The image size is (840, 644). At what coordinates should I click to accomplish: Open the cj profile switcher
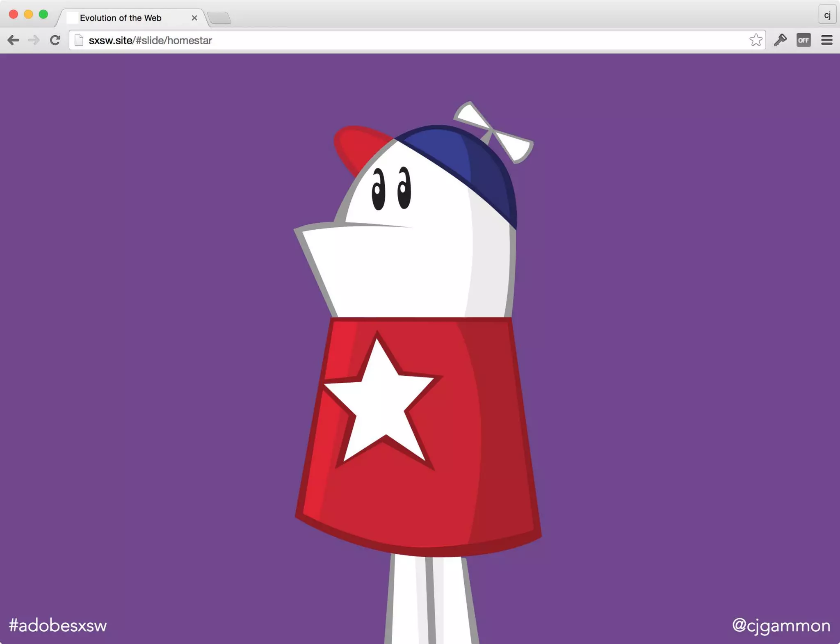click(827, 15)
